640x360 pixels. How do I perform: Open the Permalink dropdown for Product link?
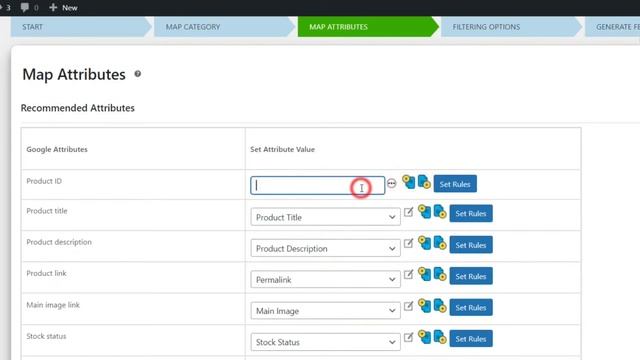pyautogui.click(x=325, y=280)
